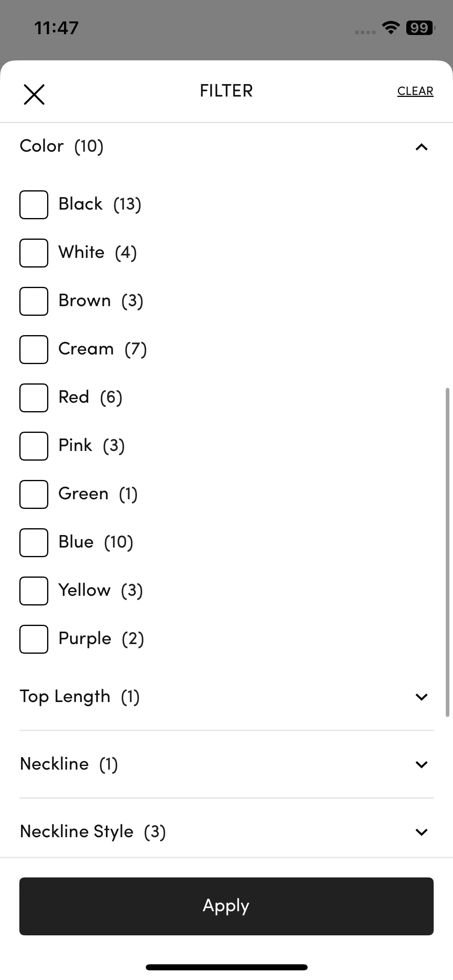Viewport: 453px width, 980px height.
Task: Select the Cream color checkbox
Action: [x=34, y=349]
